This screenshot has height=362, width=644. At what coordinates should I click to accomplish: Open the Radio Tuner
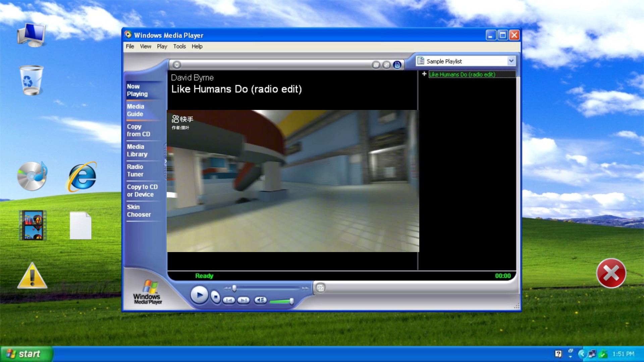(135, 170)
